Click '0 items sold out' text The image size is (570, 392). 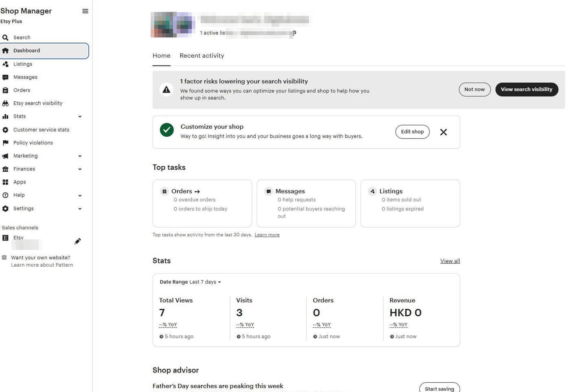coord(401,200)
